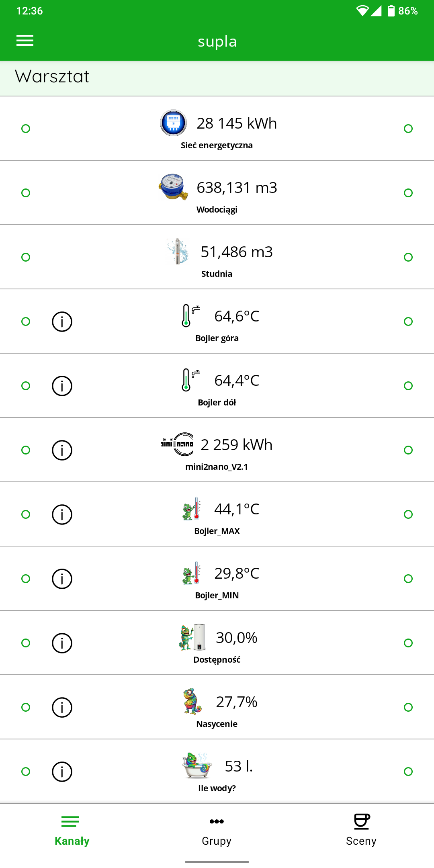Open info for Bojler góra channel
434x868 pixels.
(x=62, y=321)
